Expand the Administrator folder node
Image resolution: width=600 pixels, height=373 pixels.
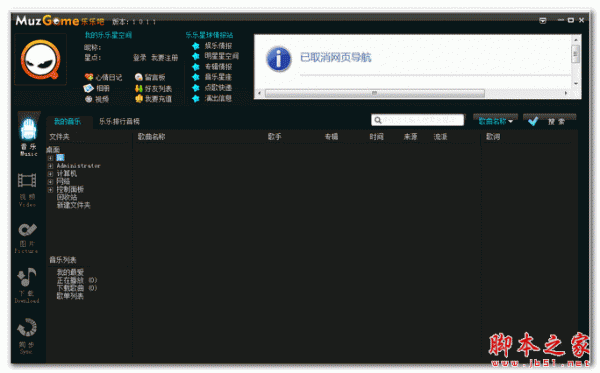[50, 166]
